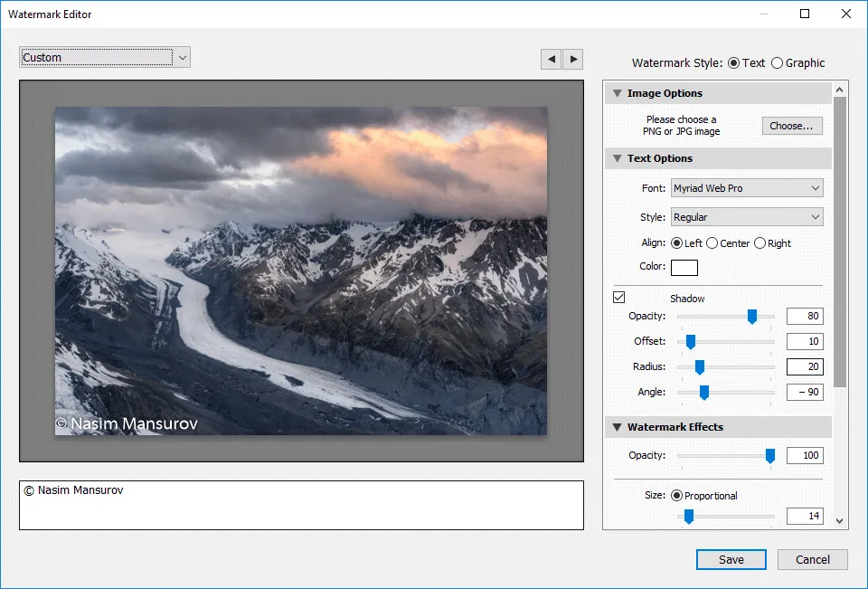
Task: Open the text Color swatch
Action: [x=684, y=267]
